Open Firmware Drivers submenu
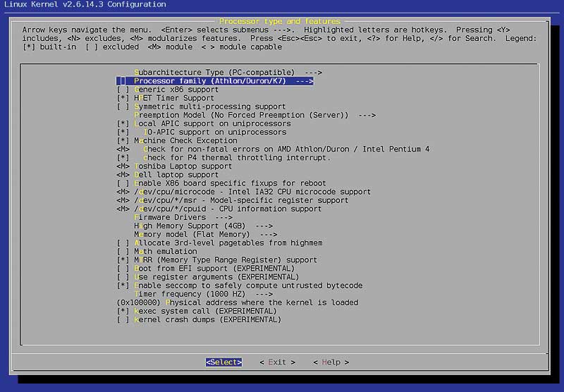Image resolution: width=564 pixels, height=392 pixels. click(183, 217)
